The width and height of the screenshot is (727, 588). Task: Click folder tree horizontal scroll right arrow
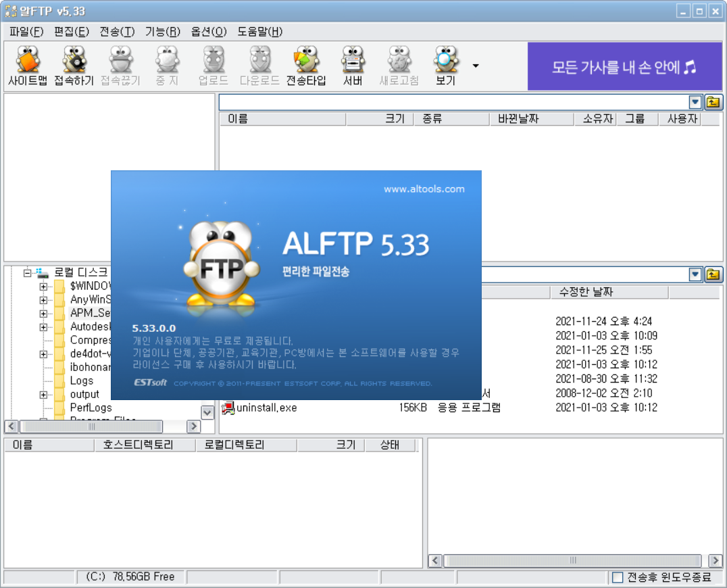(x=193, y=426)
